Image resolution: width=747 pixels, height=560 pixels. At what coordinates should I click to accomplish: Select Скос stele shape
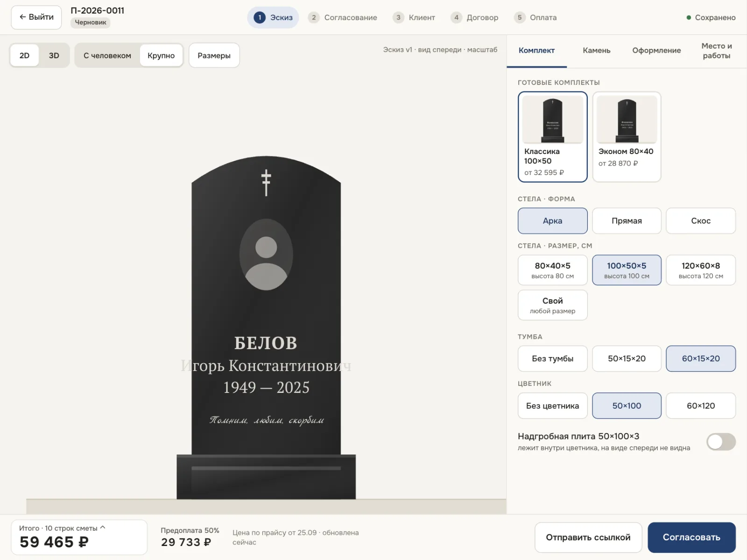(701, 221)
